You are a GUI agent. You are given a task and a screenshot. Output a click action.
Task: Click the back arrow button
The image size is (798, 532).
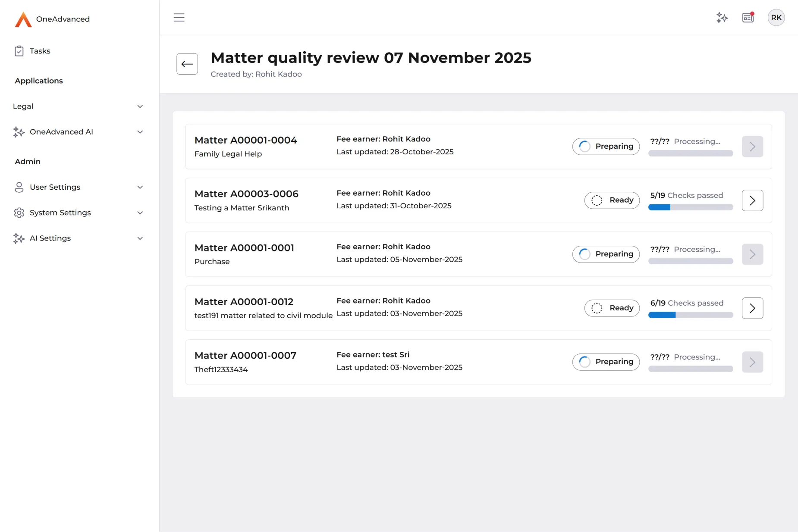[187, 64]
